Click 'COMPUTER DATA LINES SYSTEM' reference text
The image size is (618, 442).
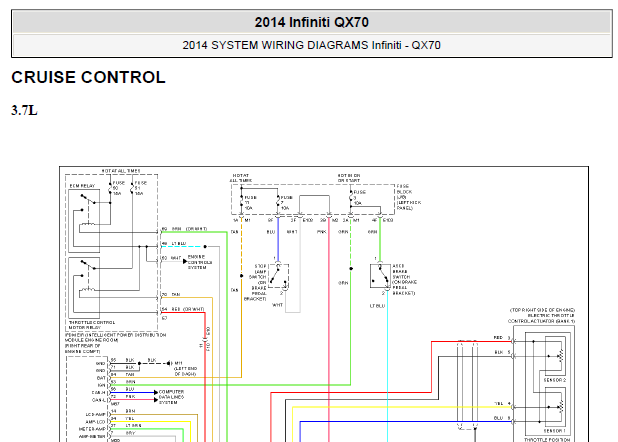pyautogui.click(x=171, y=397)
